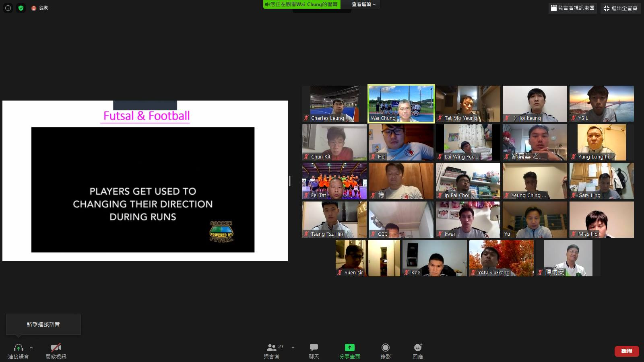Click the green Wai Chung screen sharing banner
This screenshot has width=644, height=362.
(x=301, y=4)
